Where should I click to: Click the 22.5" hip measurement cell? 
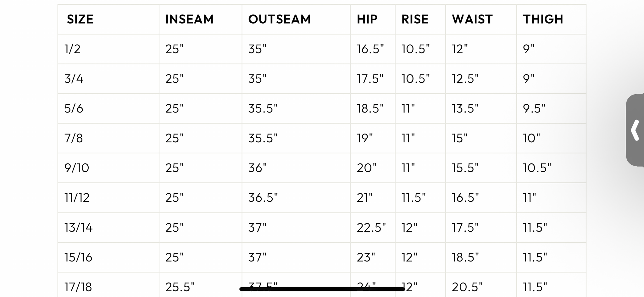tap(371, 228)
